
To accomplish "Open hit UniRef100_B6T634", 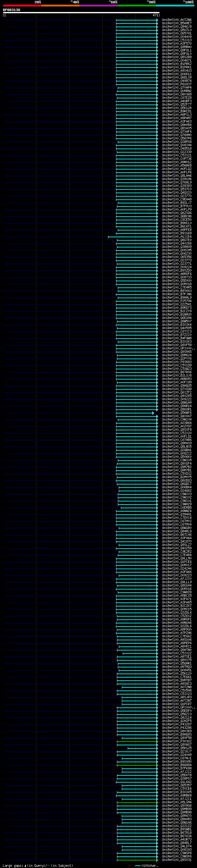I will pos(176,836).
